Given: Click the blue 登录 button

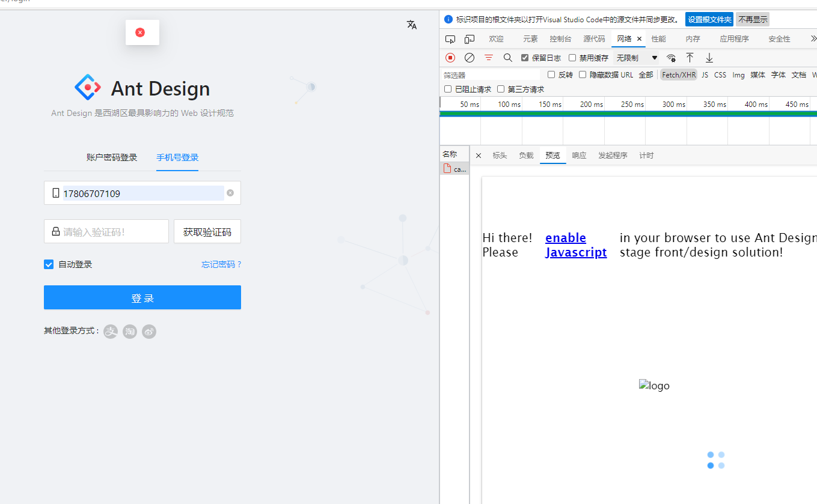Looking at the screenshot, I should click(x=142, y=297).
